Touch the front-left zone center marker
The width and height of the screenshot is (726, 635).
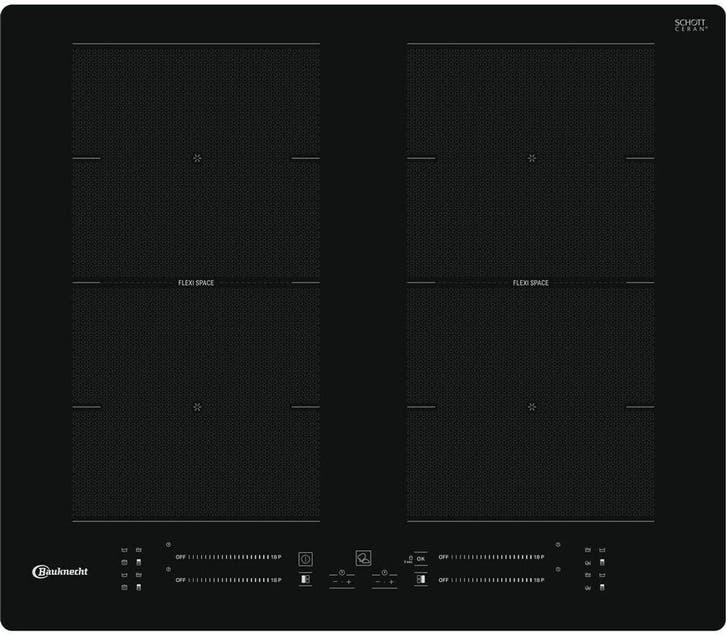coord(197,407)
